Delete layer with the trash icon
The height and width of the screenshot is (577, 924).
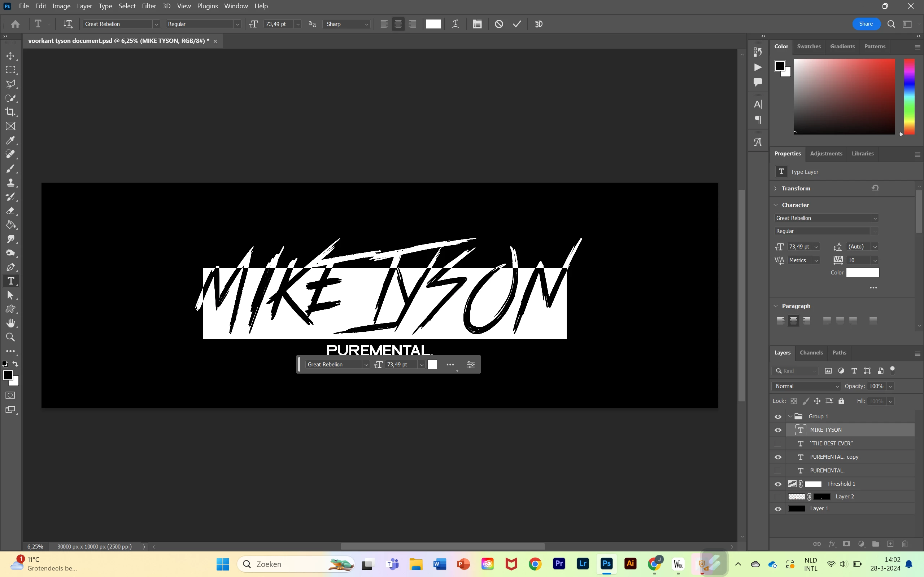click(905, 544)
